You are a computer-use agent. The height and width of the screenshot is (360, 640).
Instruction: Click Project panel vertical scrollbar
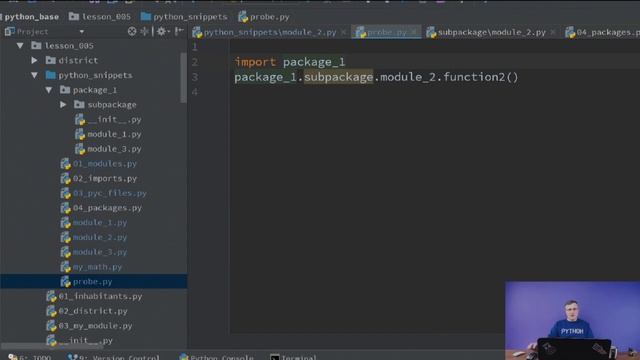click(x=184, y=78)
